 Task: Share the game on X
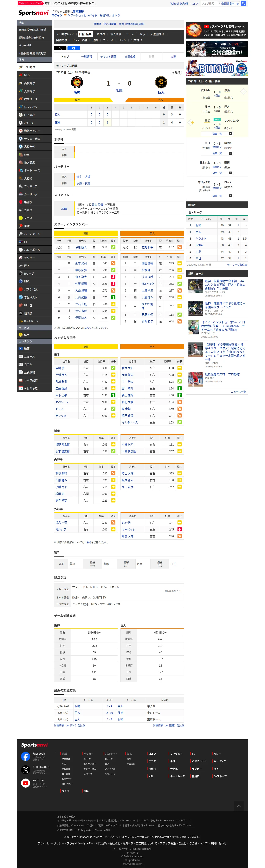(60, 48)
